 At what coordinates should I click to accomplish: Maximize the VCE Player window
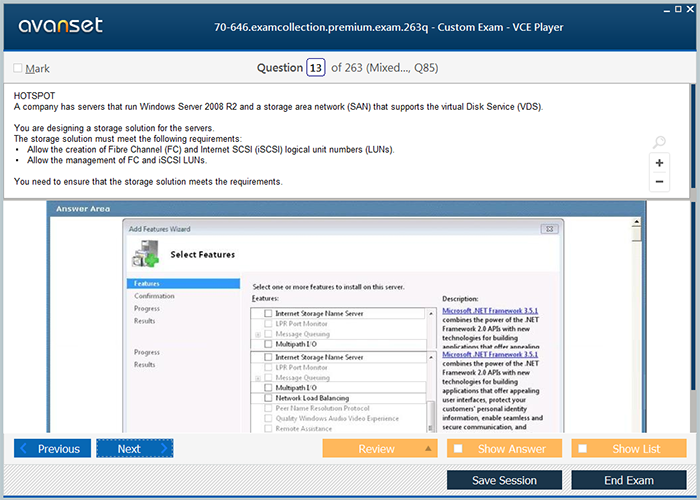[x=678, y=9]
